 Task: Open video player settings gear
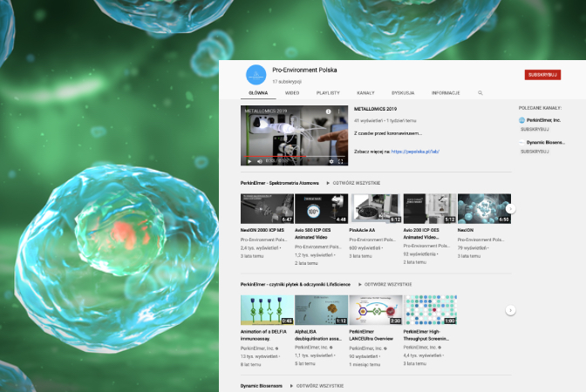[330, 161]
